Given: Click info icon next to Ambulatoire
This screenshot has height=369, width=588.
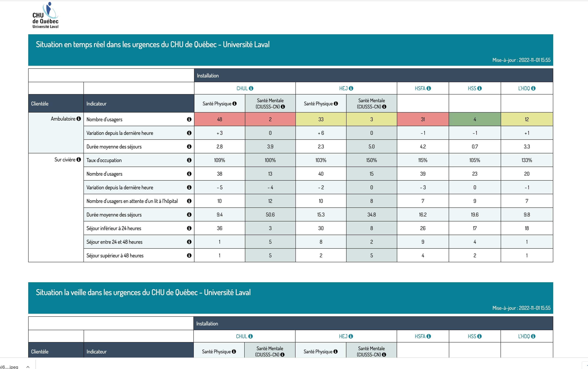Looking at the screenshot, I should [x=79, y=119].
